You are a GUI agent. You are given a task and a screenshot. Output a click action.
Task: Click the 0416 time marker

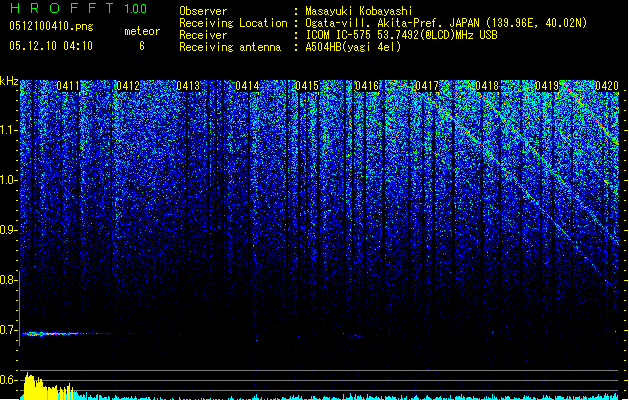(367, 86)
